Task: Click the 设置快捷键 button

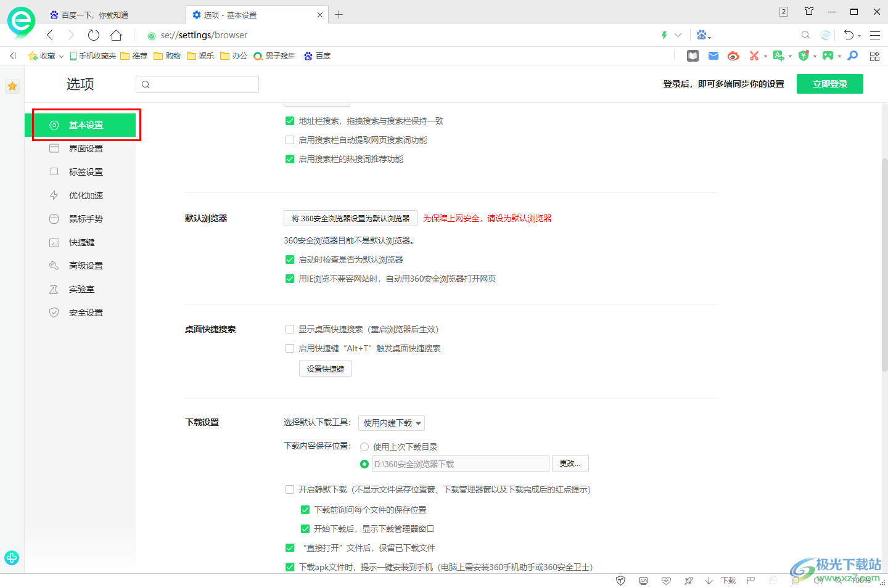Action: click(326, 369)
